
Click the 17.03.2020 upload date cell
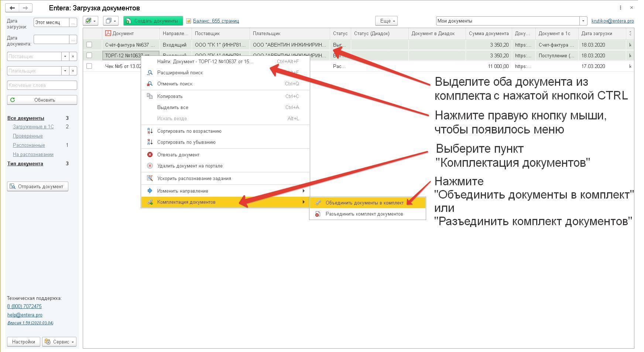pyautogui.click(x=602, y=66)
